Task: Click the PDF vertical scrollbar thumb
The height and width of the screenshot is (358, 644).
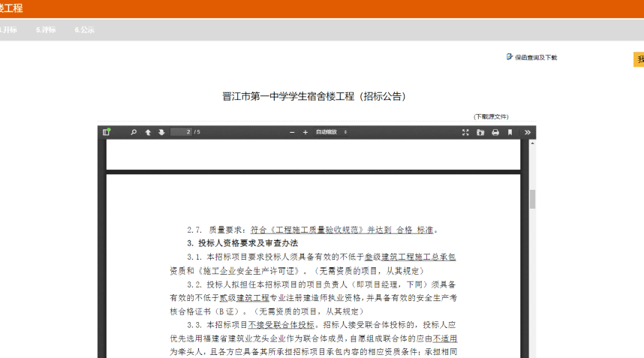Action: coord(532,199)
